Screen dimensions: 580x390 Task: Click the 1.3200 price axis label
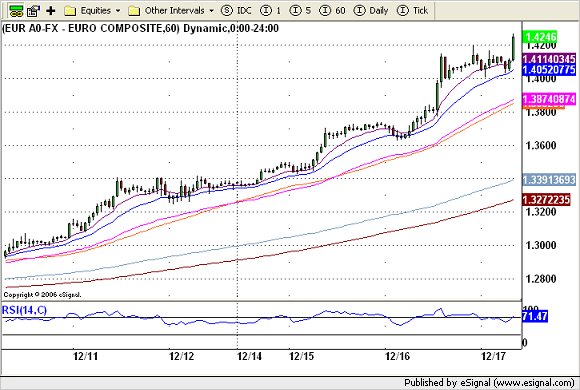[541, 212]
